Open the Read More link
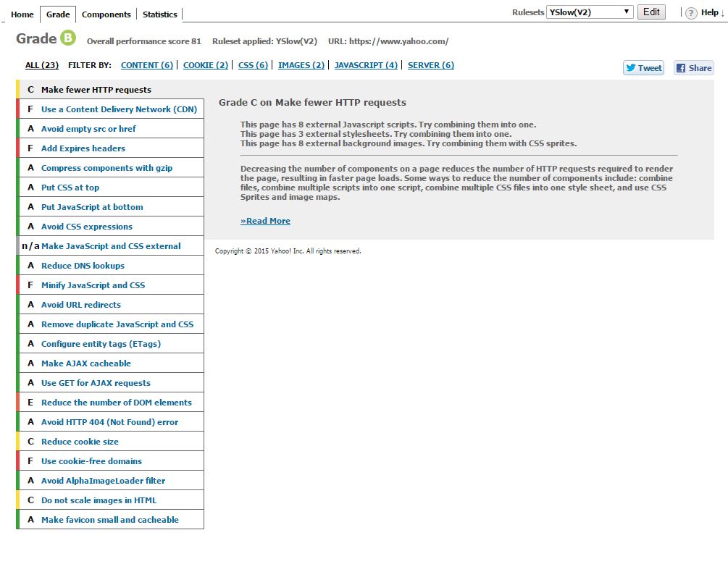This screenshot has height=572, width=728. coord(266,221)
